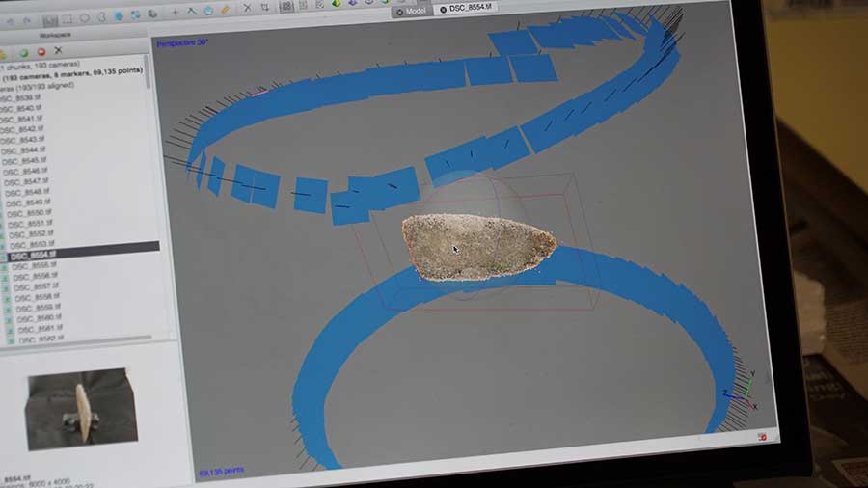The image size is (868, 488).
Task: Click the Workspace vertical scrollbar
Action: tap(148, 72)
